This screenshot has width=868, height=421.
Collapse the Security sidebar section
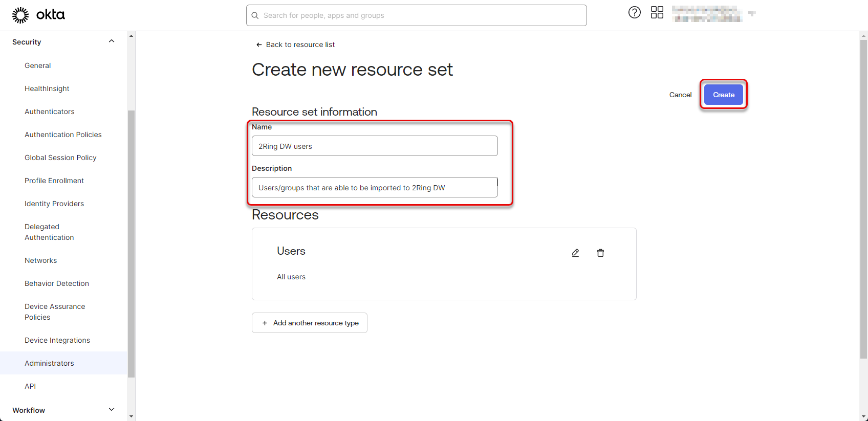click(112, 41)
